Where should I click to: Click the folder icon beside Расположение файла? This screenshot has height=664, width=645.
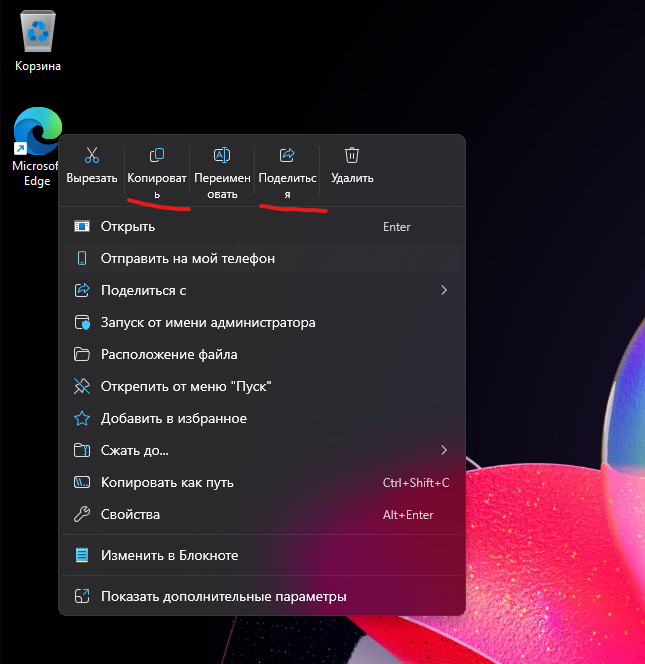(82, 354)
